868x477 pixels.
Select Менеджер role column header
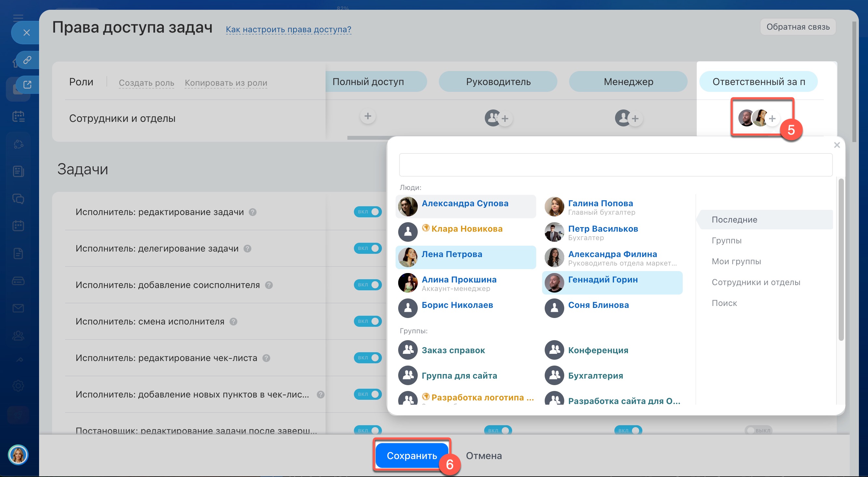tap(628, 81)
